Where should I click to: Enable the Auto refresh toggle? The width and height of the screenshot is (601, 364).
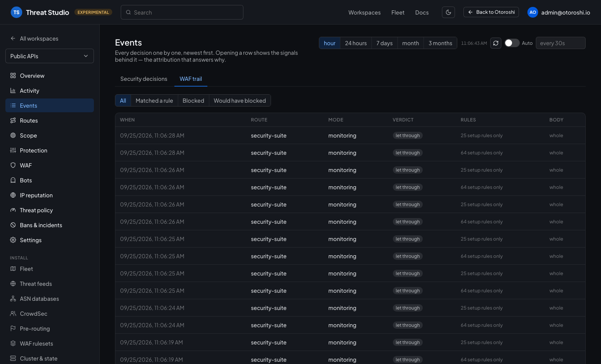512,43
